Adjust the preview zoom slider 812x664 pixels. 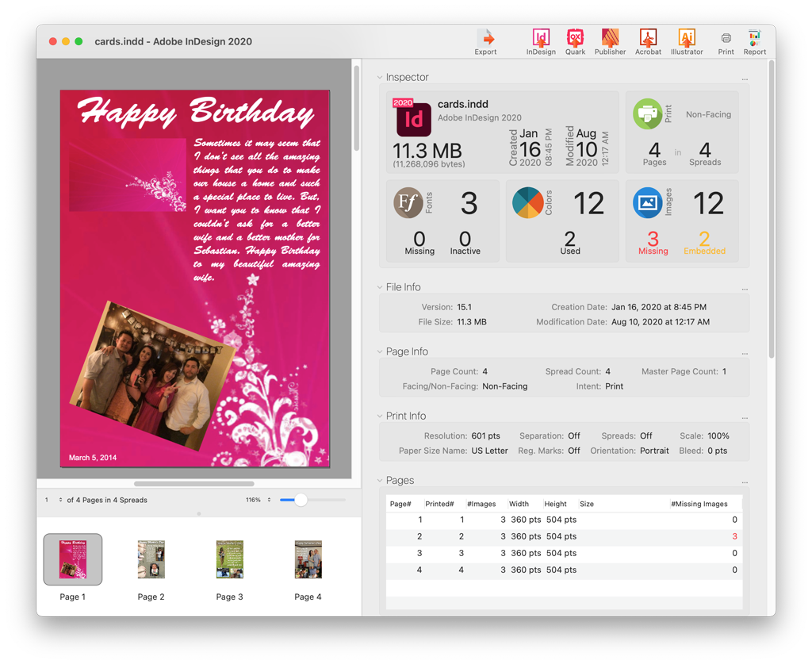coord(301,500)
